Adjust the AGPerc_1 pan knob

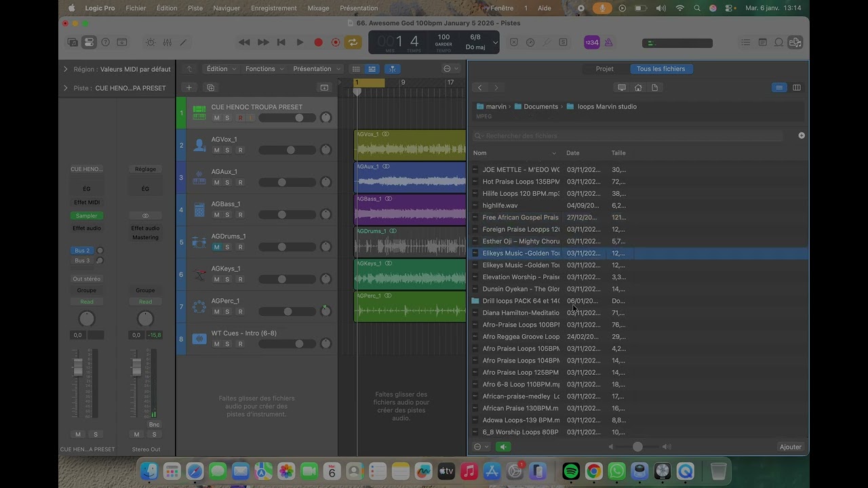(x=325, y=311)
